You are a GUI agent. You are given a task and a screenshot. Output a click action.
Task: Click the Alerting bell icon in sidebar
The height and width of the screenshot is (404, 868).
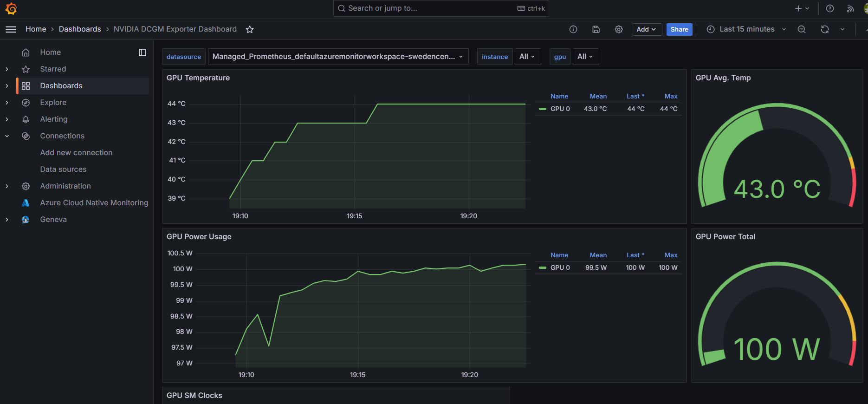(26, 119)
